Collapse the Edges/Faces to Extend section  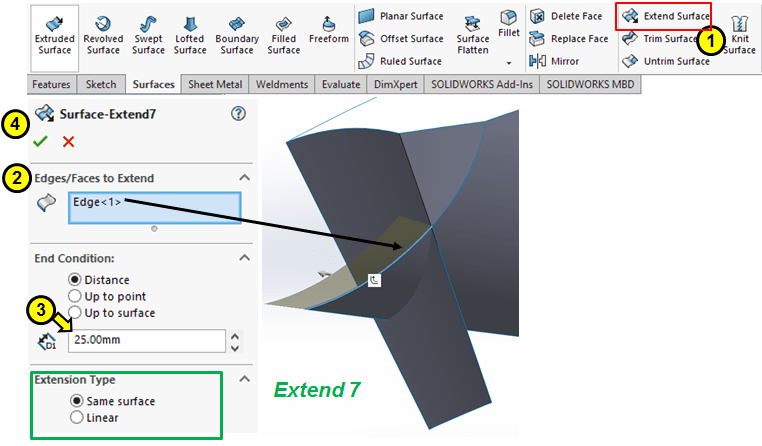point(244,178)
